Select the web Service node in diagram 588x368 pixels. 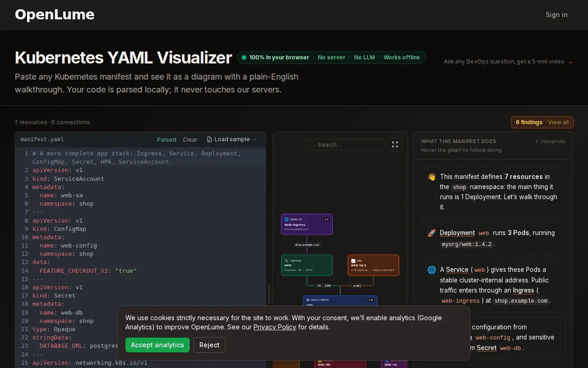[x=307, y=265]
